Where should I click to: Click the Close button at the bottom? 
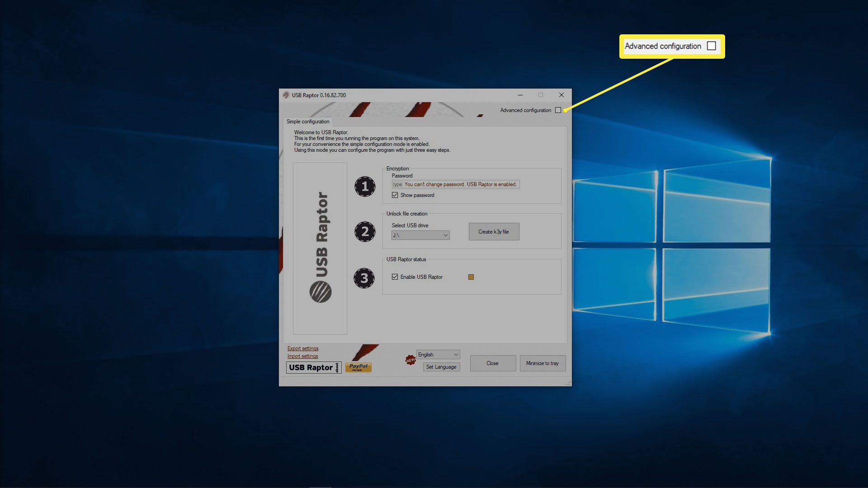click(x=493, y=363)
